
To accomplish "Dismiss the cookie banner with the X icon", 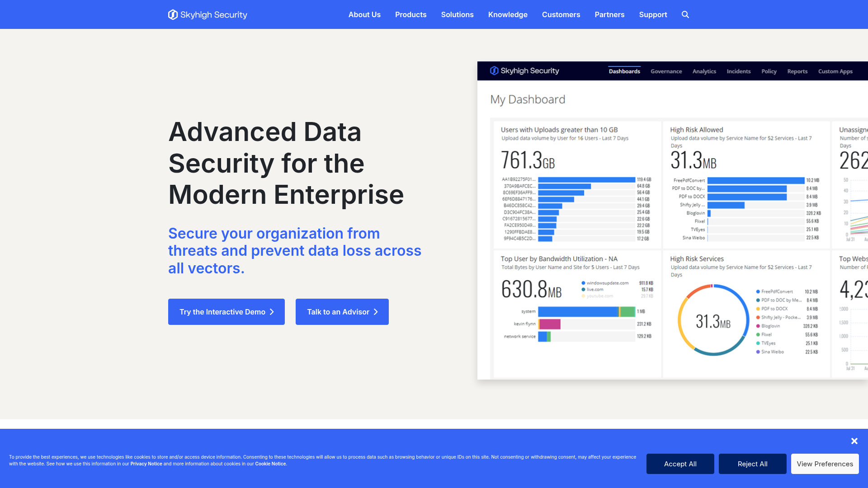I will [x=854, y=441].
